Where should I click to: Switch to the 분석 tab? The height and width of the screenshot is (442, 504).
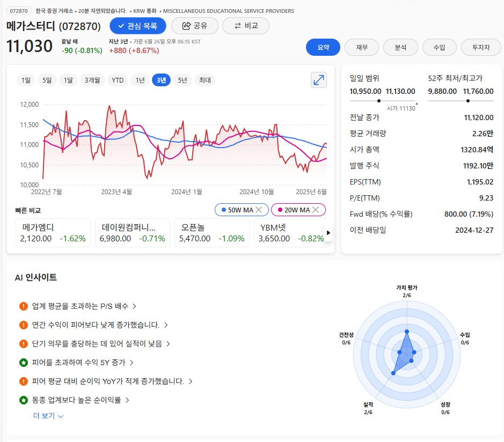click(400, 47)
